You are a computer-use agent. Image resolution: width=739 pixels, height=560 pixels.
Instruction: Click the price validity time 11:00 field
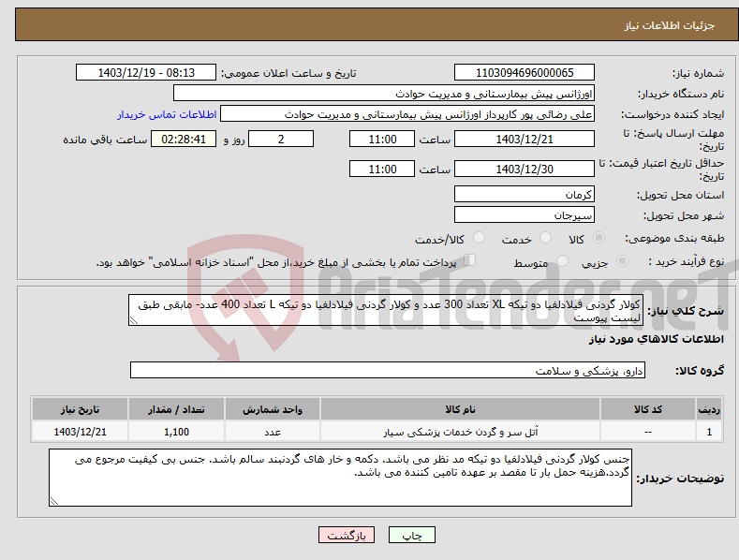(382, 169)
